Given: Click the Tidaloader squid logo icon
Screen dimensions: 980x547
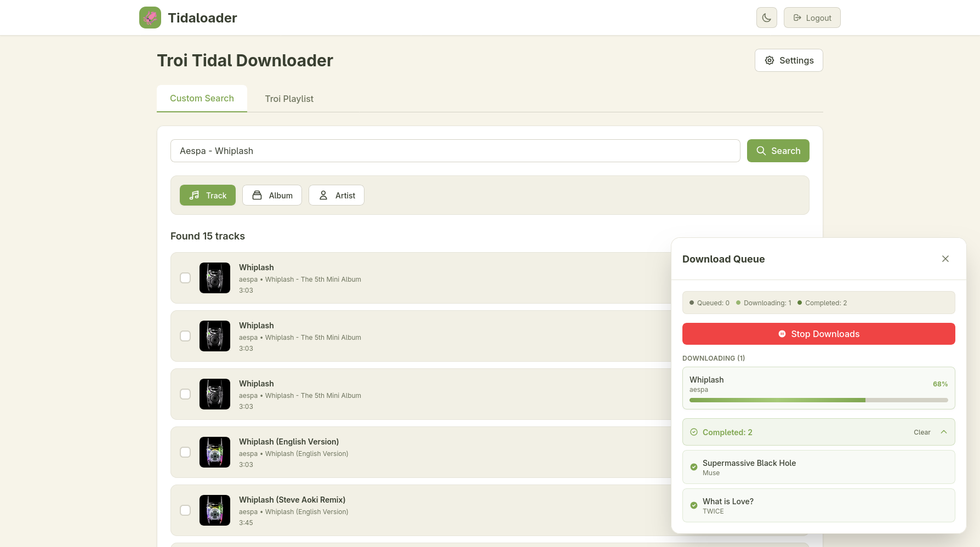Looking at the screenshot, I should click(150, 18).
